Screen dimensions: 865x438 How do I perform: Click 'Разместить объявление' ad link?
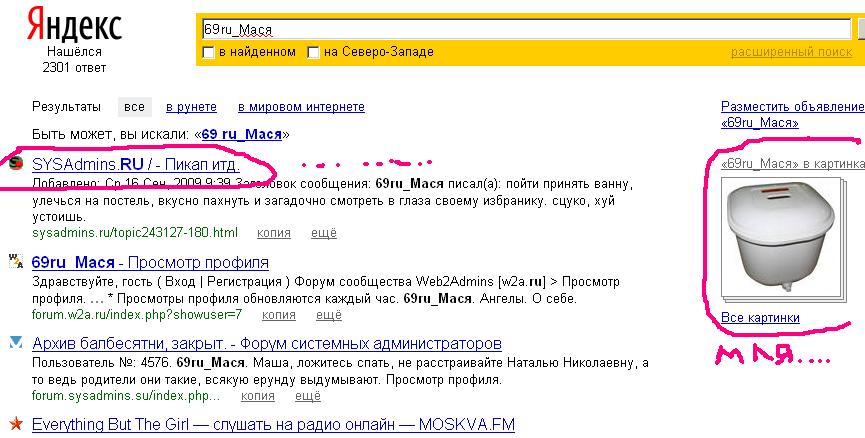(793, 107)
